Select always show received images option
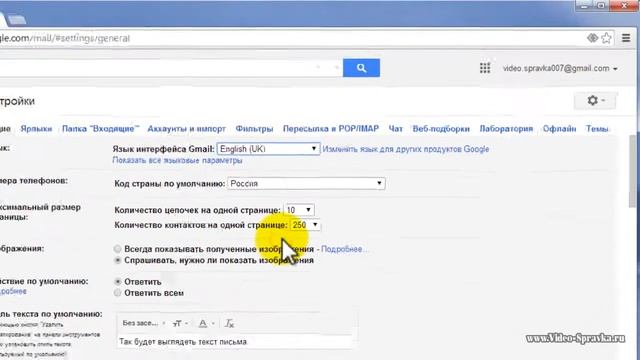This screenshot has height=360, width=640. [x=118, y=249]
